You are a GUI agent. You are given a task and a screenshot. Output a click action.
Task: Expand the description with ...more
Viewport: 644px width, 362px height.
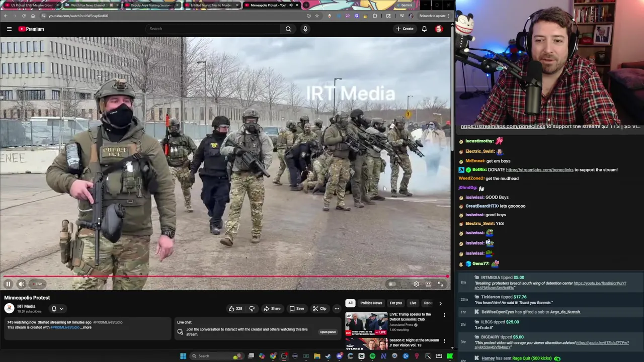coord(87,327)
